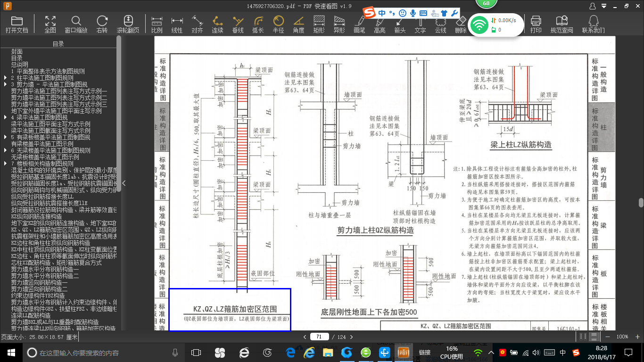Expand tree item 6 无梁楼盖平法施工图制图规则
This screenshot has height=362, width=644.
tap(6, 150)
